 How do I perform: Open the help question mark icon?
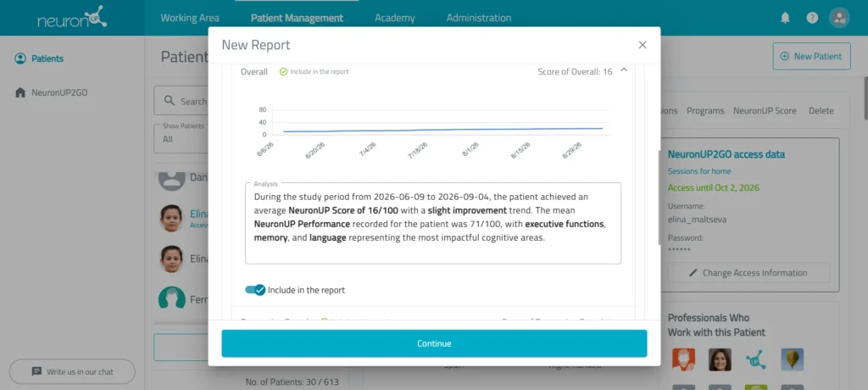click(x=812, y=18)
